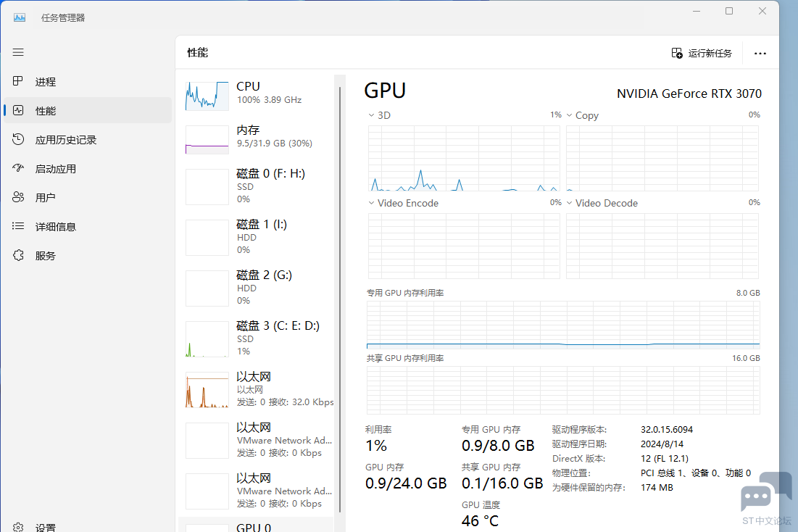The width and height of the screenshot is (798, 532).
Task: Click the Video Decode graph area
Action: (662, 246)
